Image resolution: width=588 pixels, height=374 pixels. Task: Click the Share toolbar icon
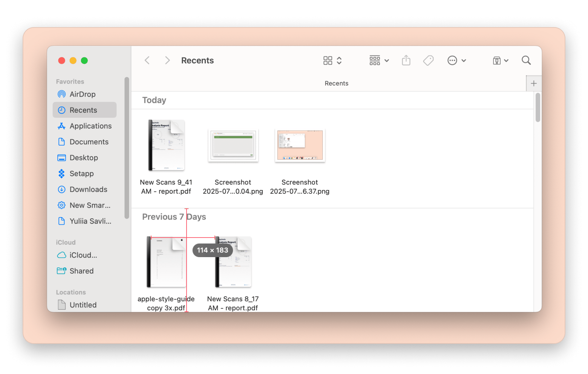pos(406,60)
